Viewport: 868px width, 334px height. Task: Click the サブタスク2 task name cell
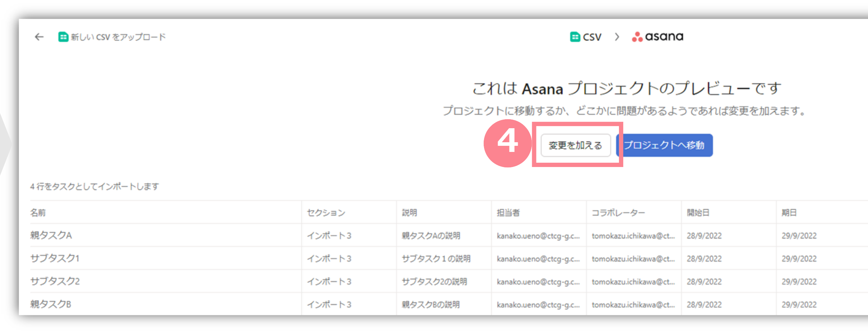point(55,282)
